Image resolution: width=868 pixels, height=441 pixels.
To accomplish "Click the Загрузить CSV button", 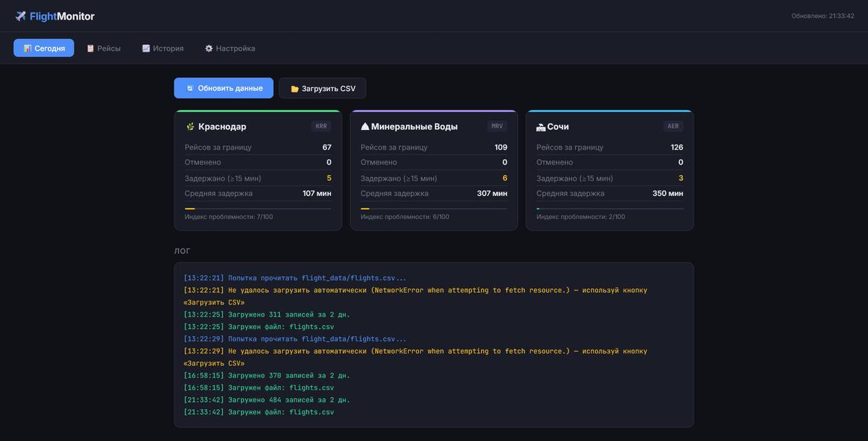I will click(x=323, y=88).
